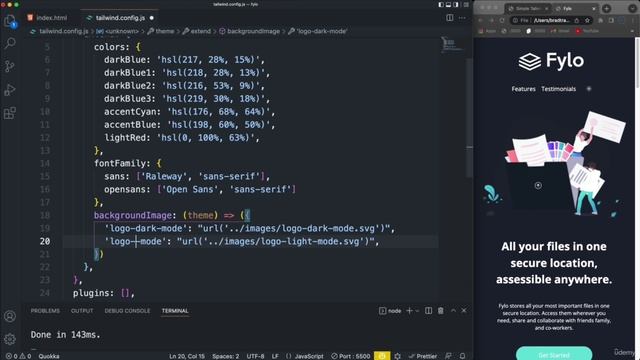Open the Explorer view in the activity bar
Viewport: 640px width, 360px height.
(x=10, y=20)
